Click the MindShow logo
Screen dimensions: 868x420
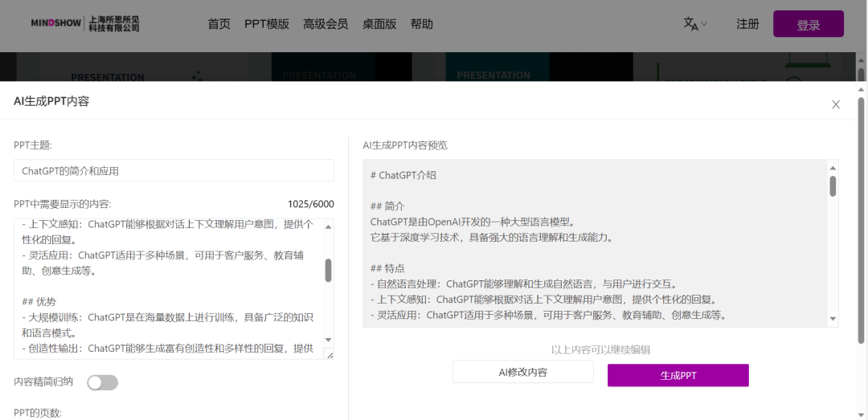pyautogui.click(x=85, y=24)
